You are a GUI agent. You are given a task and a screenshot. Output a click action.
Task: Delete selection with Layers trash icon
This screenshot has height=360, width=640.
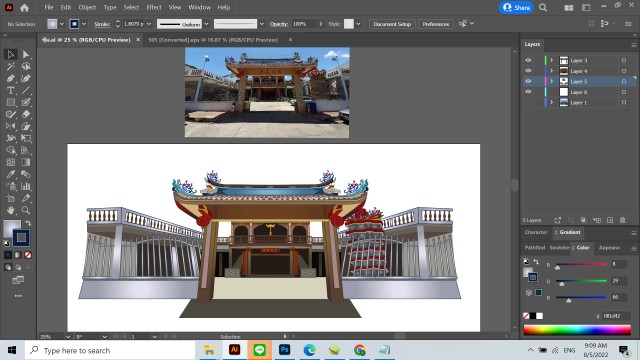[x=622, y=220]
